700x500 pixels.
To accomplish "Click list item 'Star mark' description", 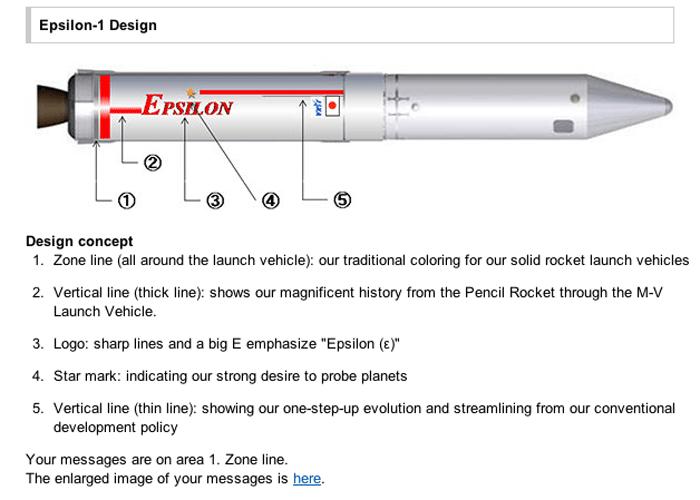I will pyautogui.click(x=230, y=376).
